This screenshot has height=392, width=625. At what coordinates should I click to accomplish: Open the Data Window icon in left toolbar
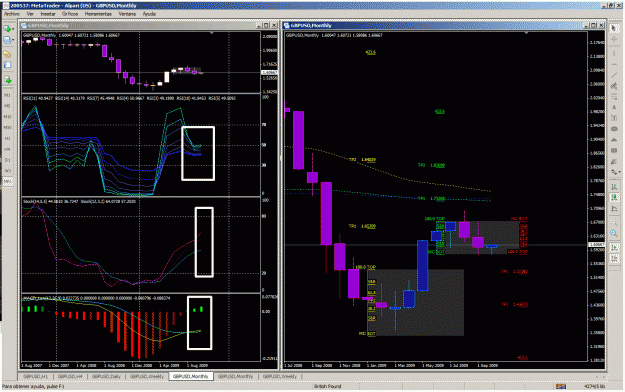point(7,65)
